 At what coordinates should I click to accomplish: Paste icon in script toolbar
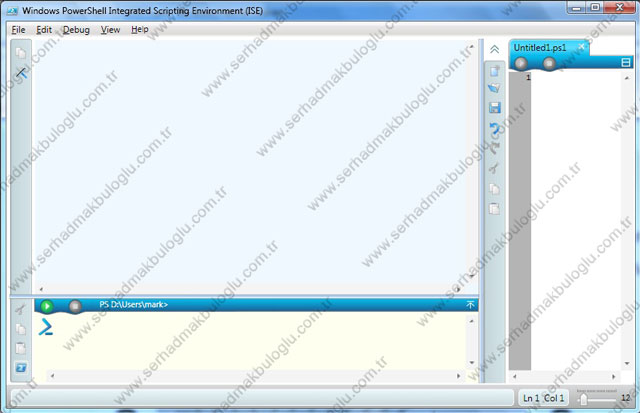[x=494, y=209]
